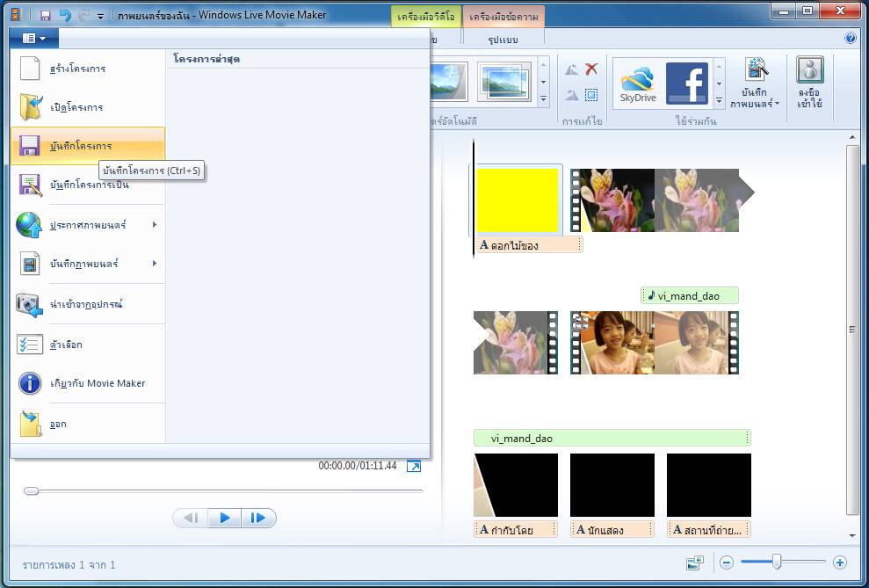Click the SkyDrive share icon

(637, 84)
